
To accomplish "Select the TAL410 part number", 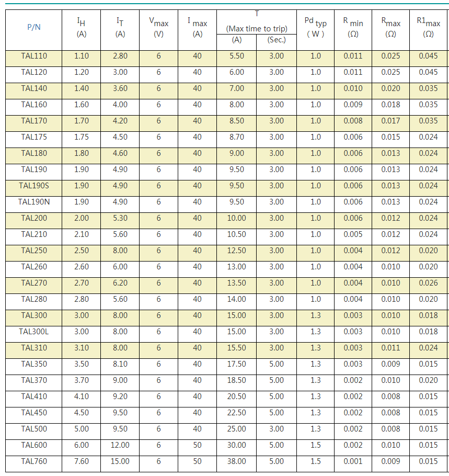I will click(34, 396).
